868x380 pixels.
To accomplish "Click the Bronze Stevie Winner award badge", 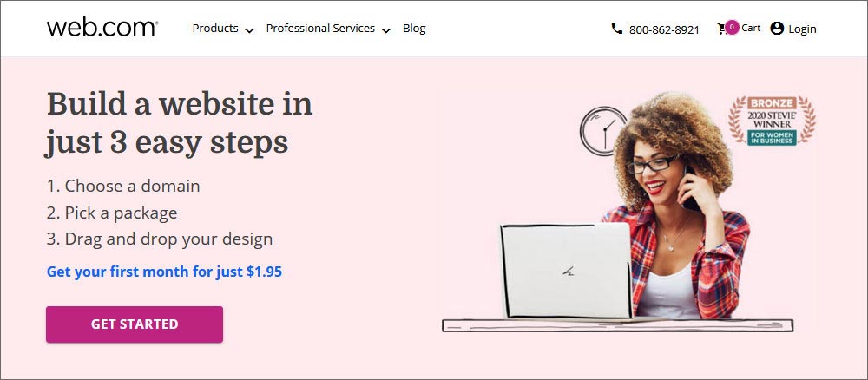I will pos(772,121).
